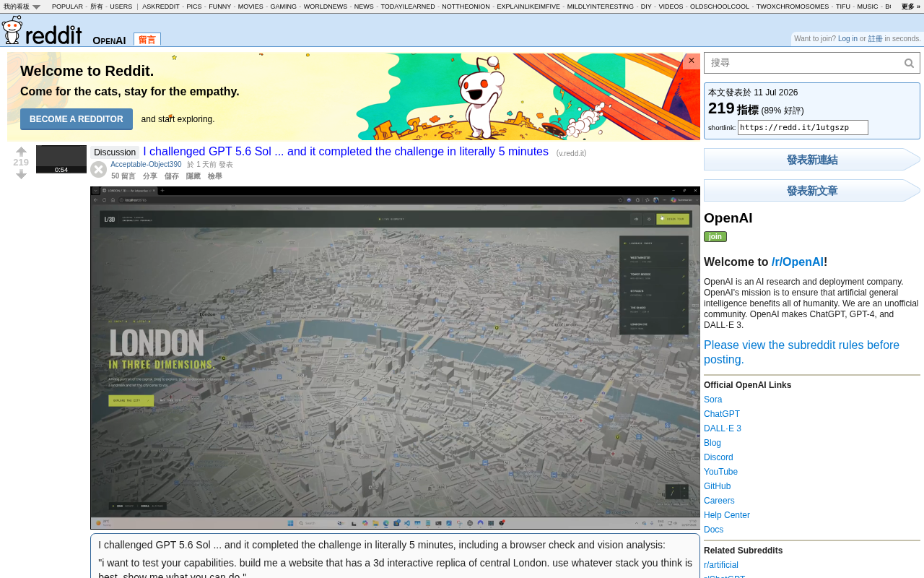Image resolution: width=924 pixels, height=578 pixels.
Task: Click the Discussion flair tag
Action: point(115,152)
